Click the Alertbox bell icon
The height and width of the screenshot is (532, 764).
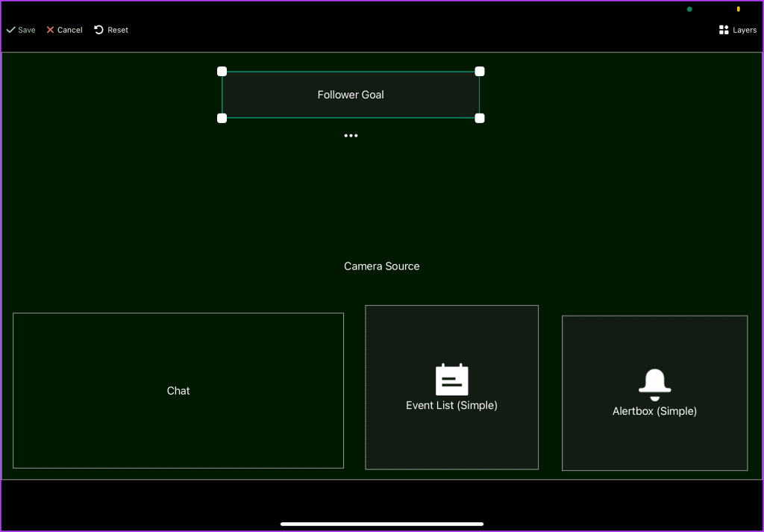tap(654, 385)
